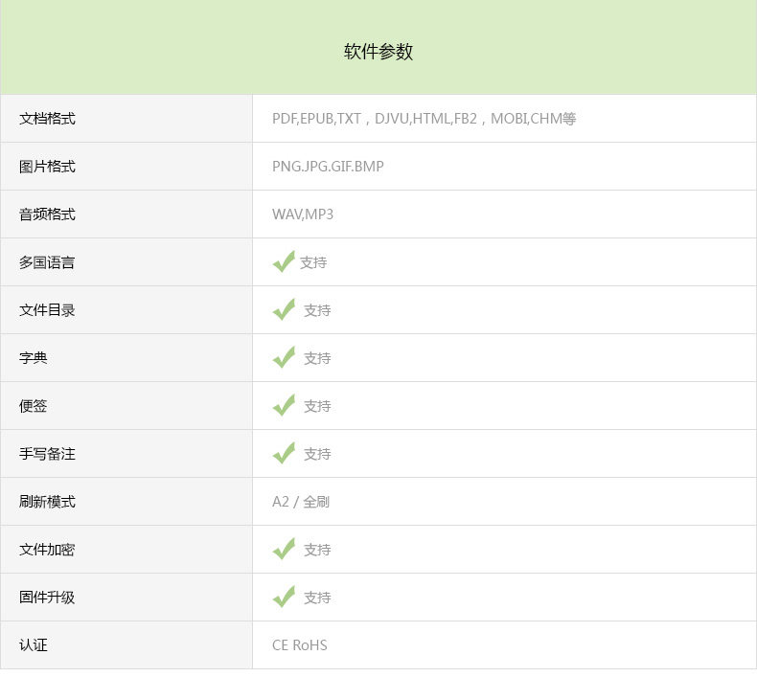Image resolution: width=757 pixels, height=700 pixels.
Task: Click the 固件升级 checkmark icon
Action: [x=283, y=597]
